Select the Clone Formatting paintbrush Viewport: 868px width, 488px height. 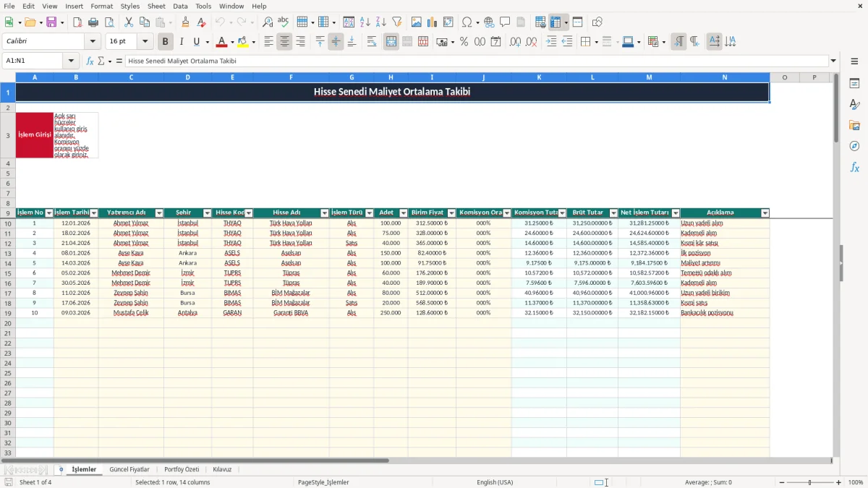click(185, 22)
